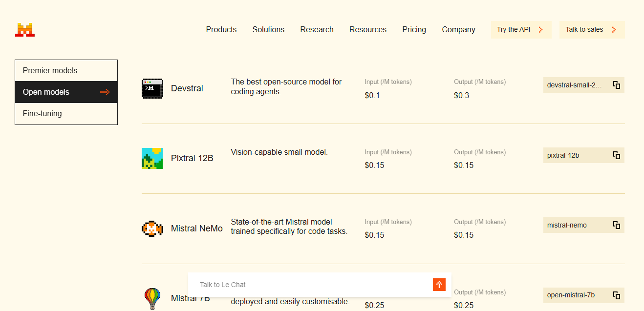644x311 pixels.
Task: Open the Pricing menu item
Action: pos(414,29)
